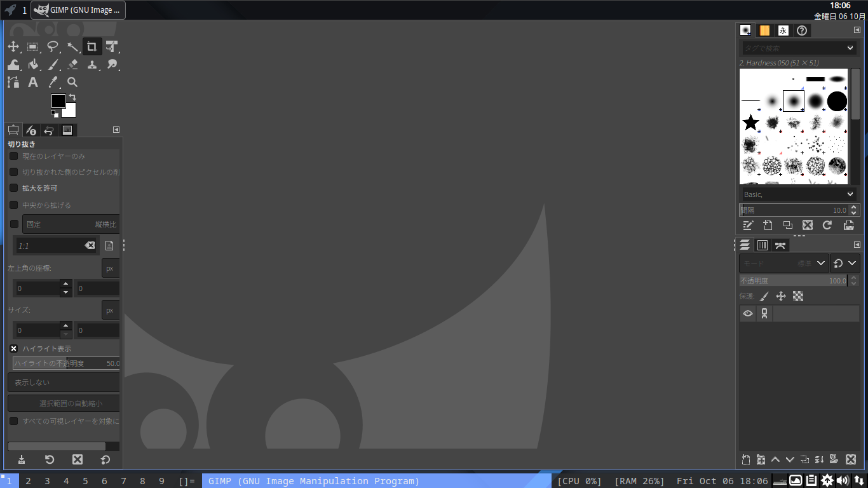Select the Text tool
The width and height of the screenshot is (868, 488).
(33, 82)
